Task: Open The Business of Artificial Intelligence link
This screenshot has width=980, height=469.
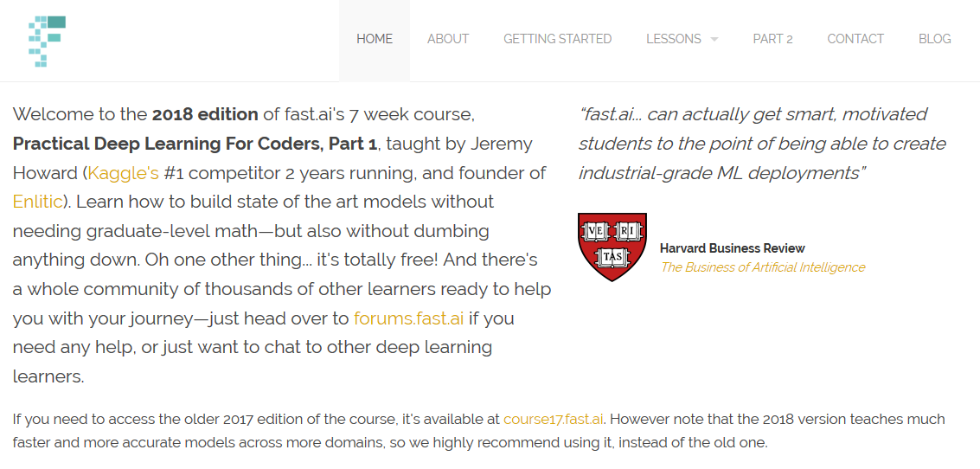Action: pos(763,267)
